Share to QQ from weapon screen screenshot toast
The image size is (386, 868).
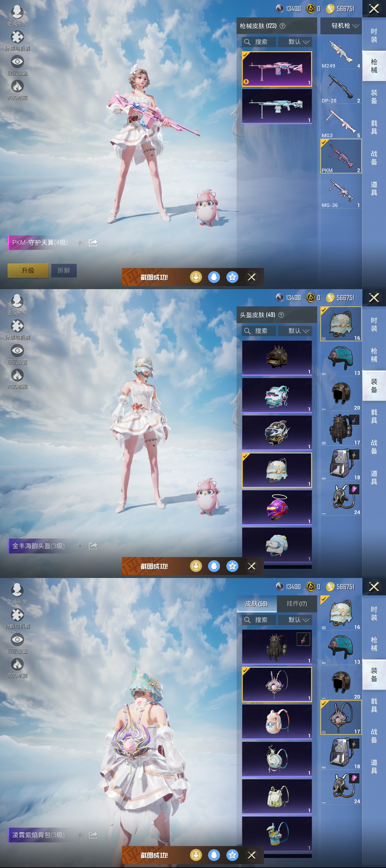click(x=214, y=277)
